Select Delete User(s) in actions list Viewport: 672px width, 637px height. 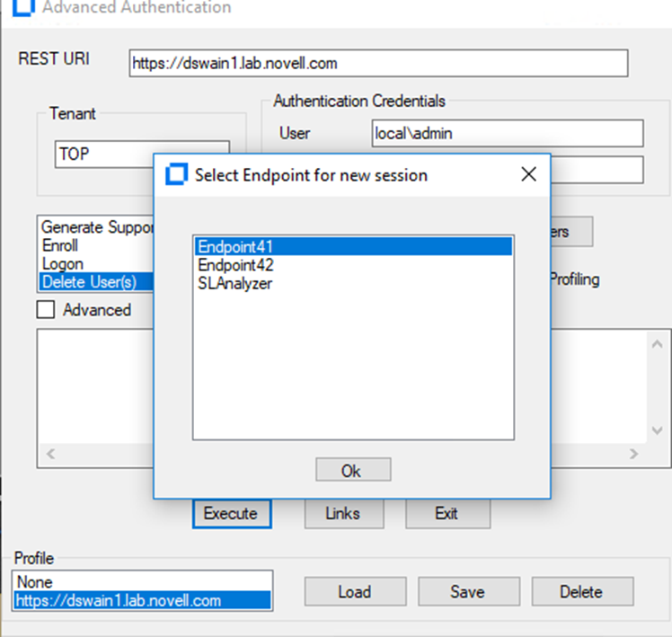(x=96, y=281)
